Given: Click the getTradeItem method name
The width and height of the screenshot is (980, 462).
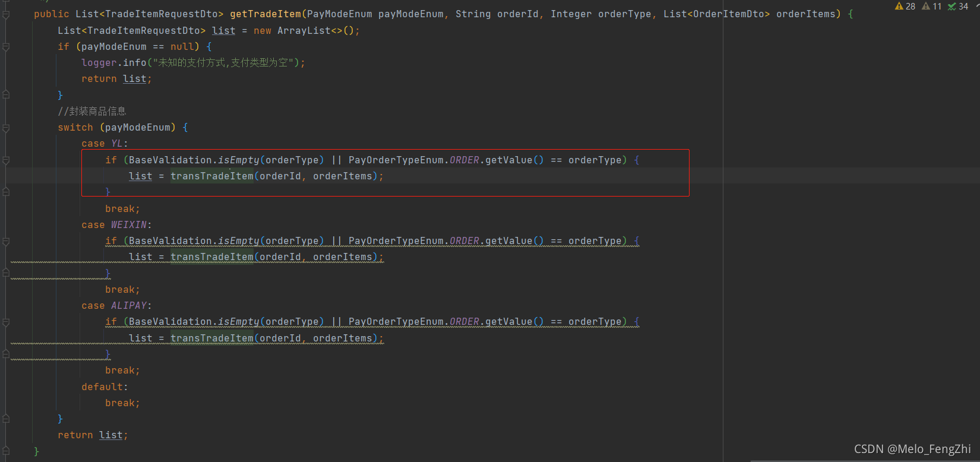Looking at the screenshot, I should coord(265,14).
